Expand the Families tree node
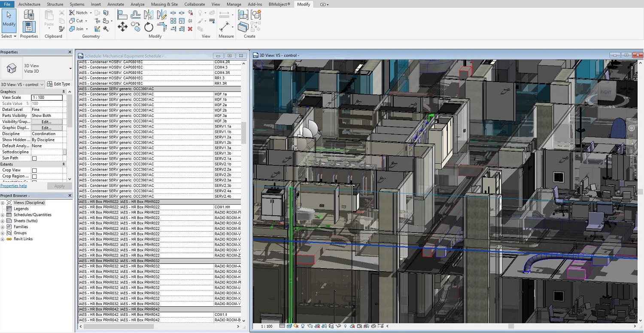 click(x=3, y=227)
